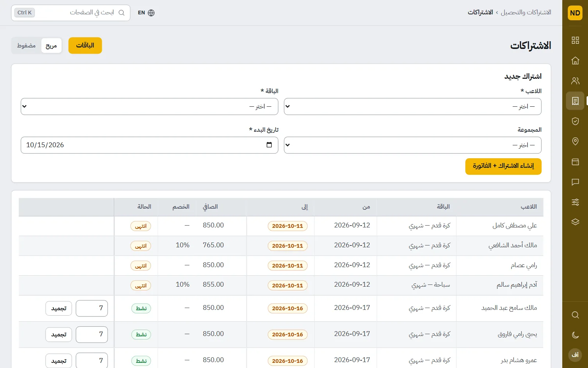
Task: Open the الباقة package dropdown
Action: pos(150,106)
